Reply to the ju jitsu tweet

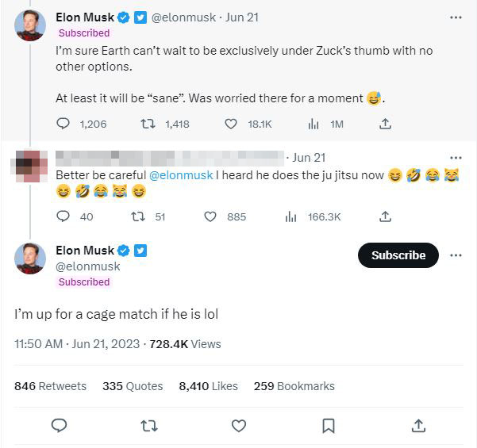[64, 216]
